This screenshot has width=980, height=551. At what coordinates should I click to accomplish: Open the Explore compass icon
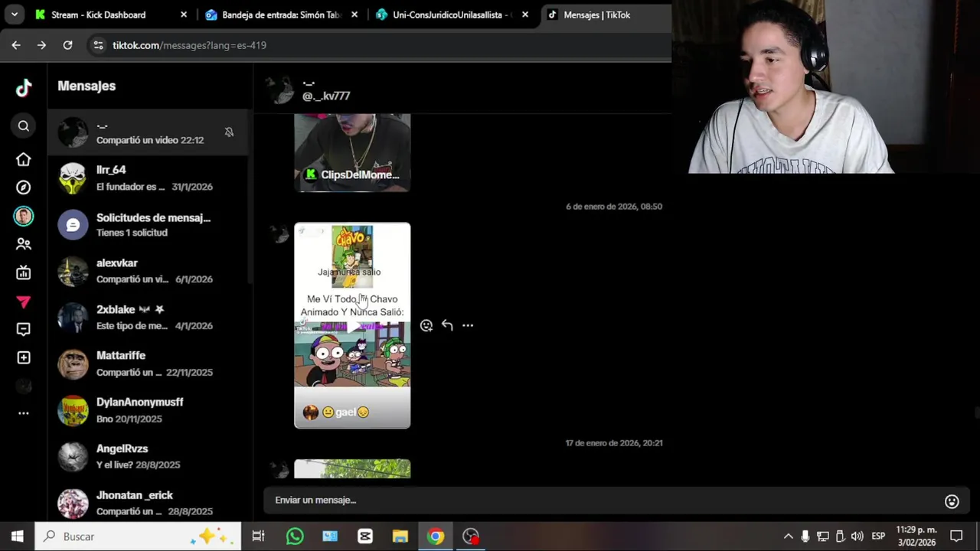click(24, 187)
